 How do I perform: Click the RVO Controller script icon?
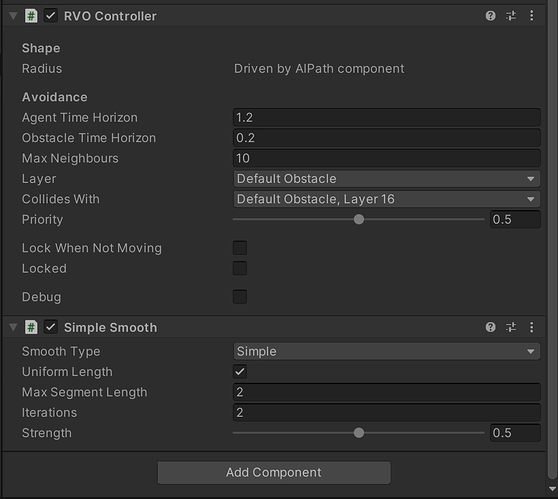[x=31, y=16]
